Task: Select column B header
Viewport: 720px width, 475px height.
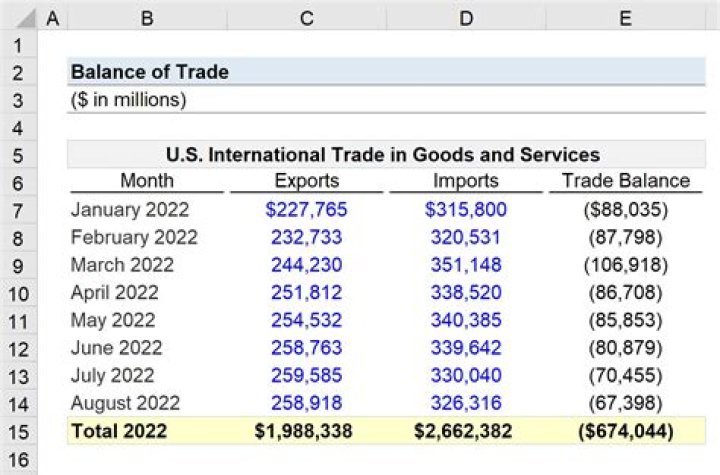Action: [x=147, y=18]
